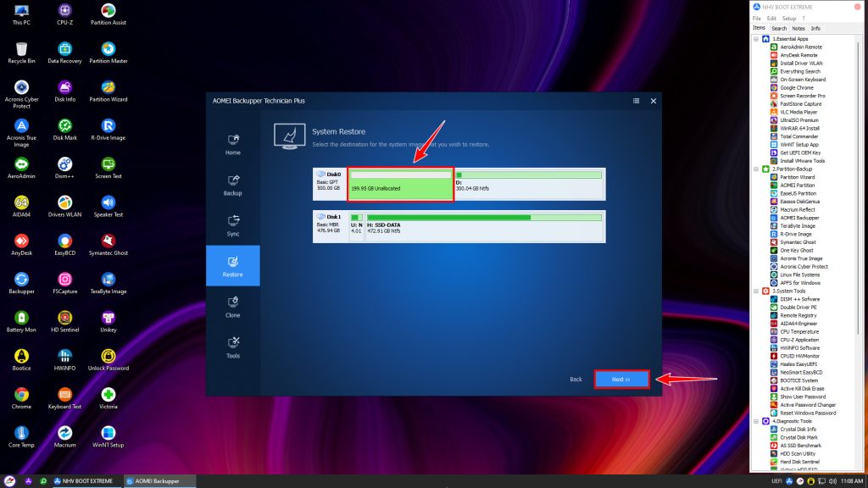Viewport: 868px width, 488px height.
Task: Collapse the 2.Partition-Backup tree group
Action: (756, 169)
